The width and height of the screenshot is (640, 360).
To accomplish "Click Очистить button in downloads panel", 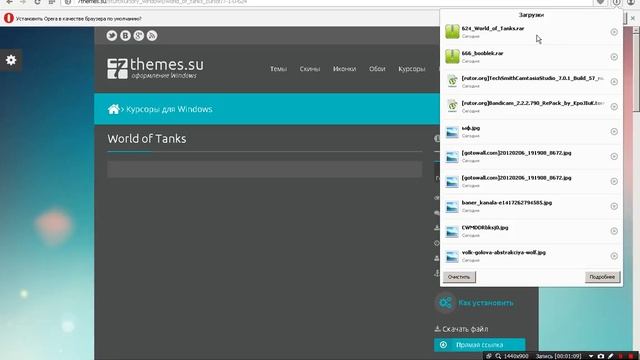I will (459, 277).
